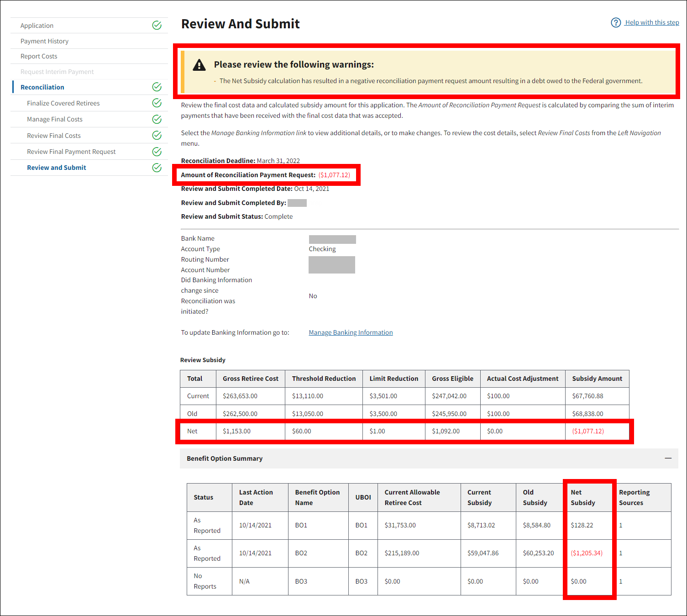Screen dimensions: 687x616
Task: Click the checkmark next to Review Final Costs
Action: [x=157, y=135]
